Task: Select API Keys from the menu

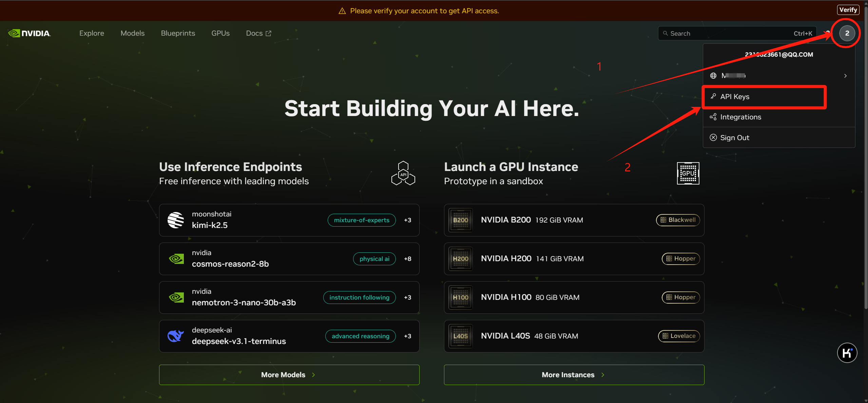Action: 734,97
